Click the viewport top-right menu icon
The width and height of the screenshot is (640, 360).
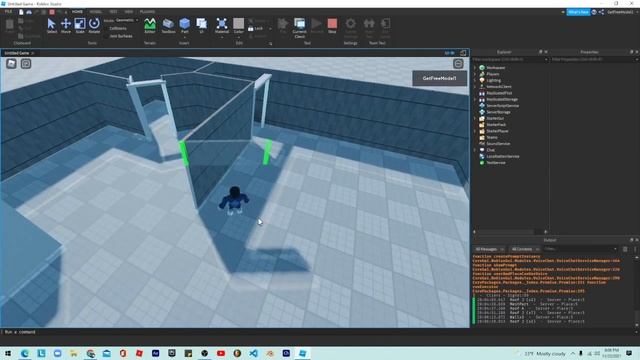(458, 63)
